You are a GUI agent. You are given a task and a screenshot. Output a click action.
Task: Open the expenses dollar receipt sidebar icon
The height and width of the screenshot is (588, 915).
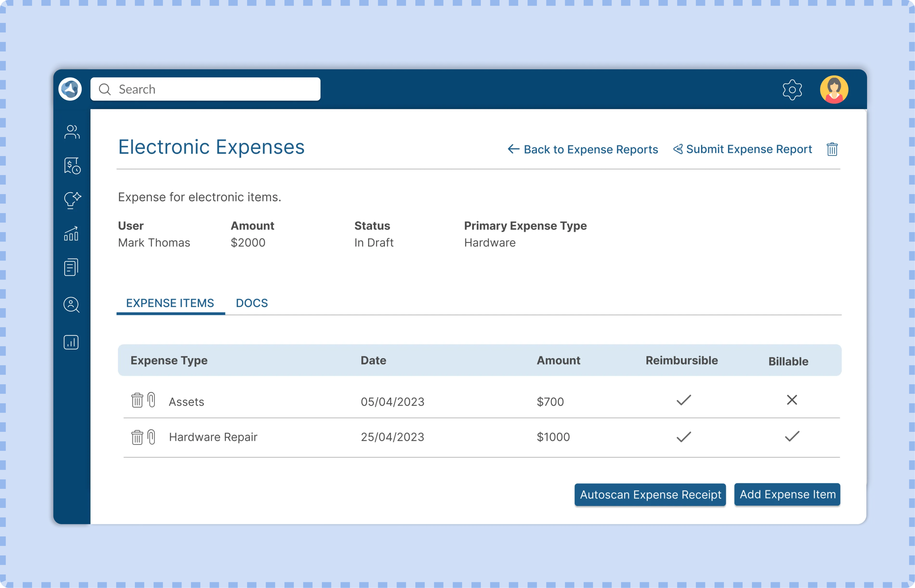72,166
